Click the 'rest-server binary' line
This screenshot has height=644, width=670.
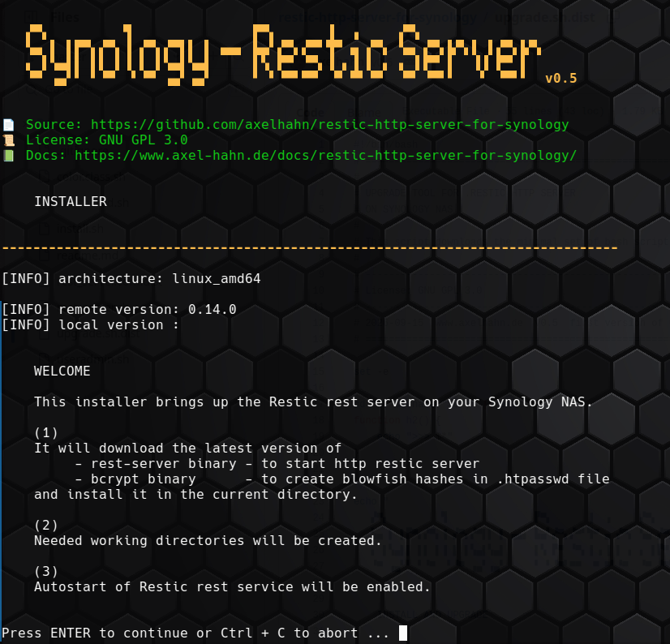(x=277, y=464)
